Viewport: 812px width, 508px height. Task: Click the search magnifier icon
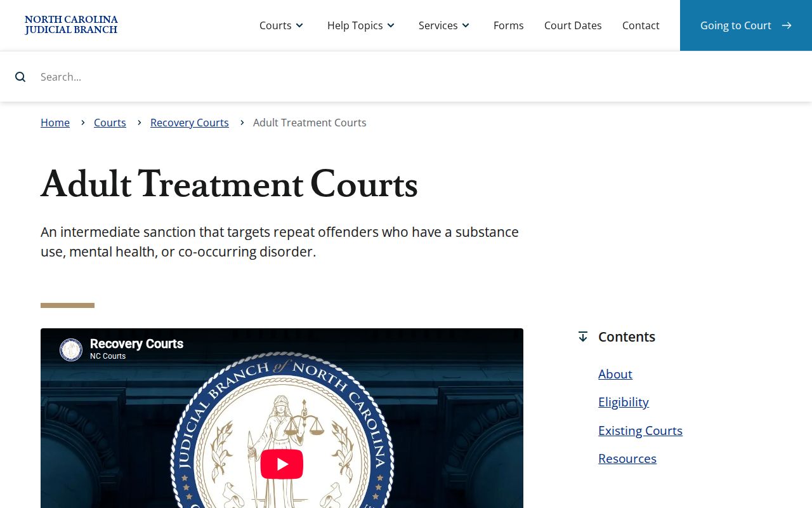[x=20, y=77]
